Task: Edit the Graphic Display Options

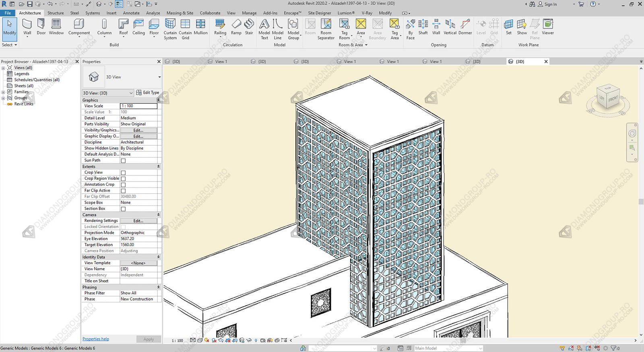Action: click(x=138, y=136)
